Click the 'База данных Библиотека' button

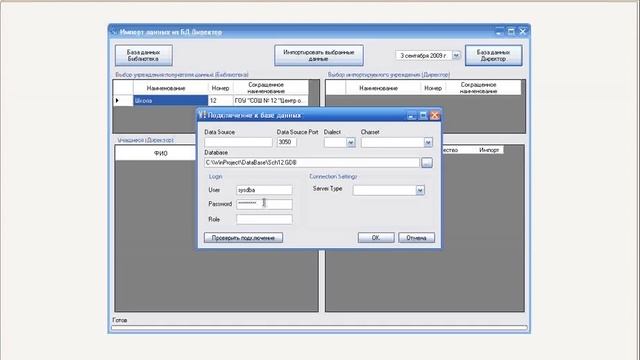tap(144, 56)
